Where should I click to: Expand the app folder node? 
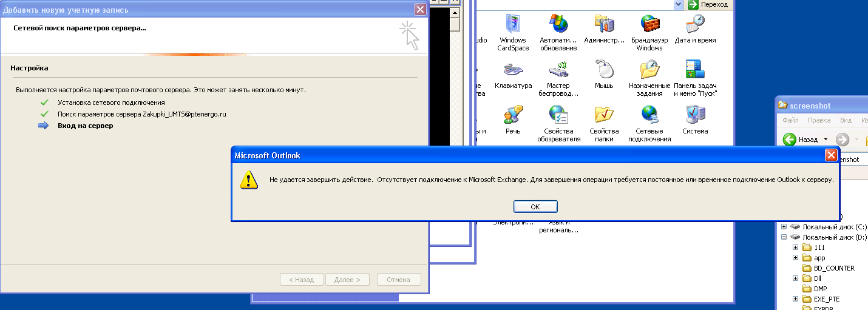pyautogui.click(x=796, y=258)
